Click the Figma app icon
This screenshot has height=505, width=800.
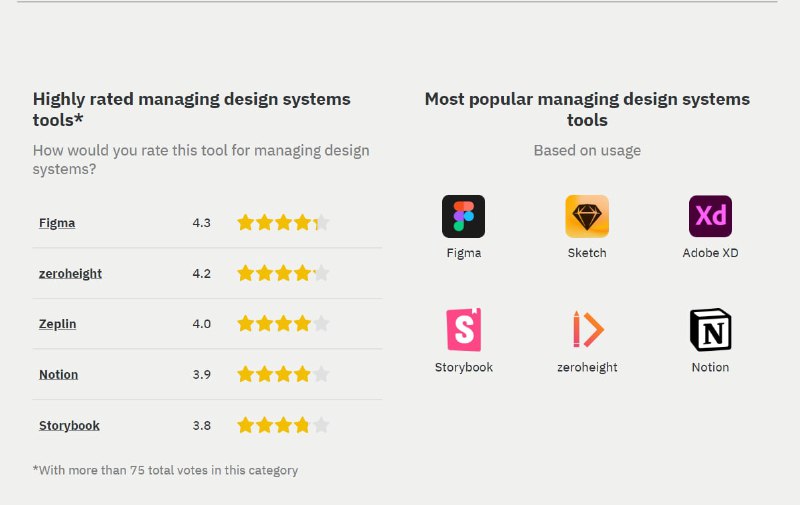[x=463, y=216]
